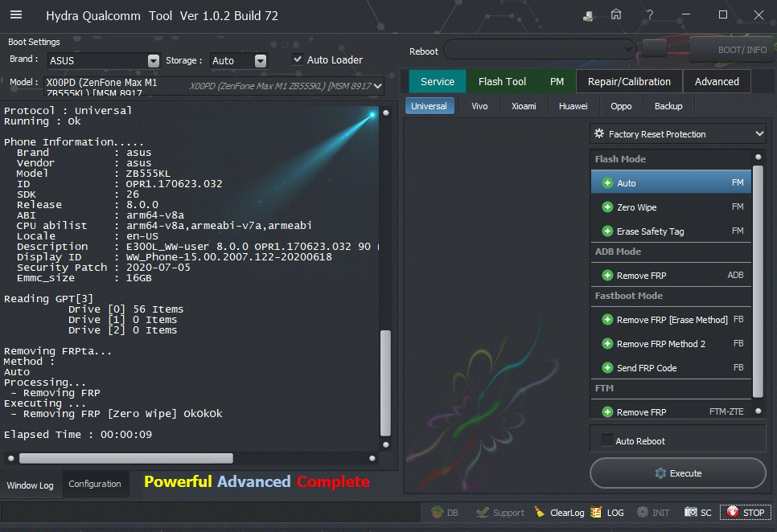
Task: Click the log vertical scrollbar thumb
Action: pos(385,383)
